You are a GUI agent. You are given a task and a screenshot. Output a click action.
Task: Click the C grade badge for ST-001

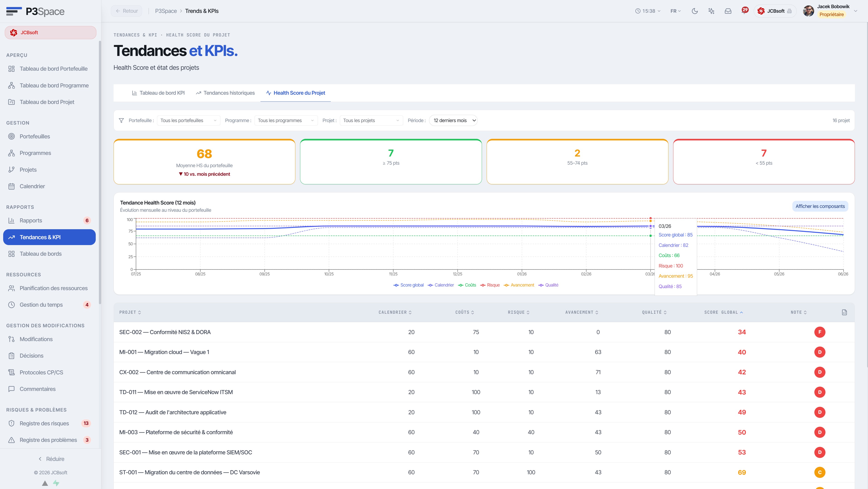(x=820, y=472)
